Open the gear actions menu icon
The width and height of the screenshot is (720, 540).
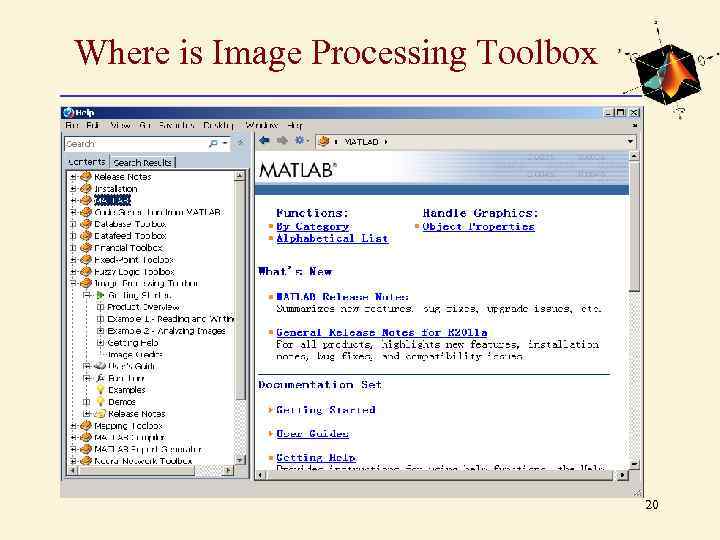pos(299,141)
